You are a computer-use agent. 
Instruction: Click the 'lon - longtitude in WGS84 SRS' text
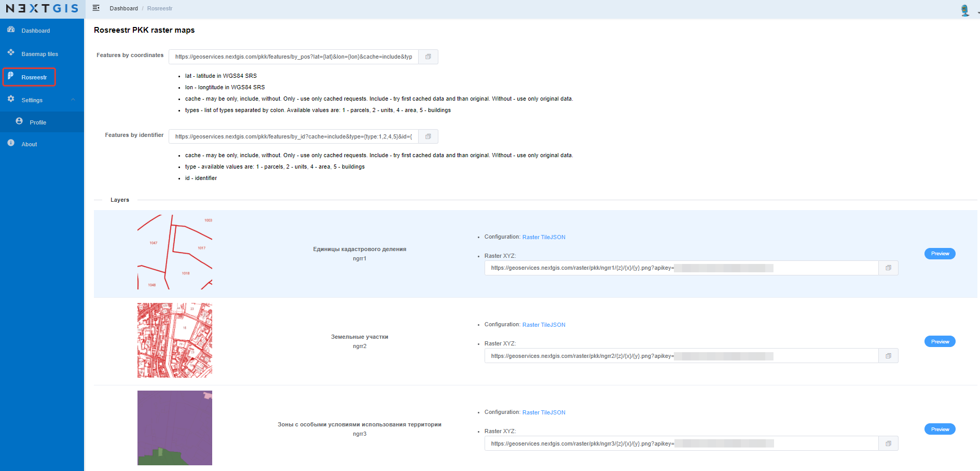pyautogui.click(x=225, y=87)
